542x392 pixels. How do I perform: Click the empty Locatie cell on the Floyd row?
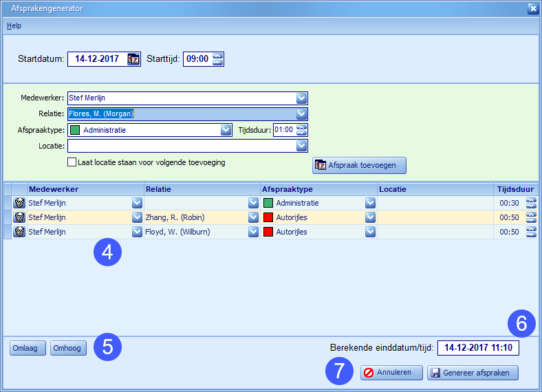(435, 232)
